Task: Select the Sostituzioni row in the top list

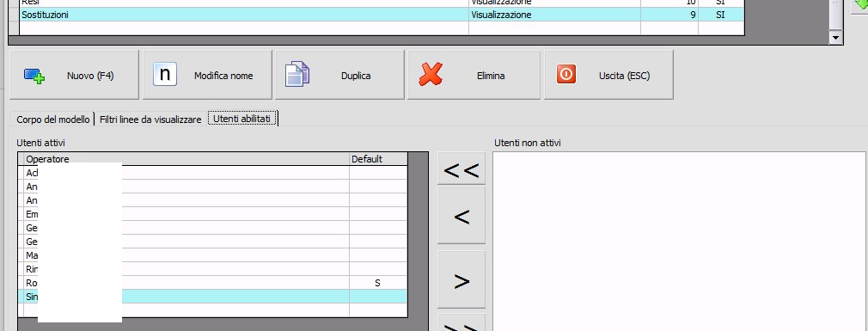Action: (x=382, y=15)
